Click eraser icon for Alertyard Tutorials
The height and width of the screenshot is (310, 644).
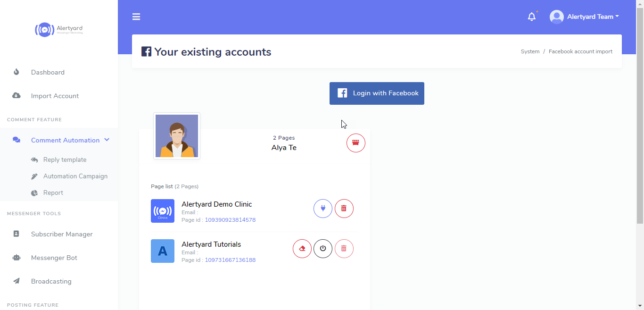302,248
